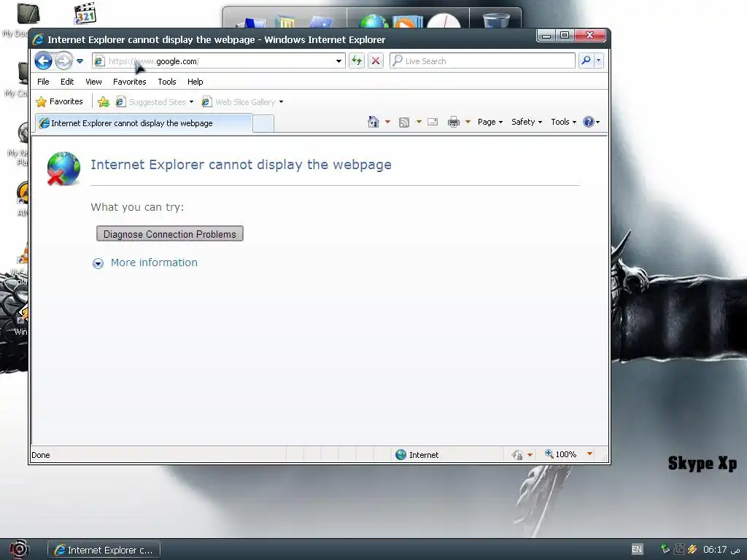747x560 pixels.
Task: Open the File menu
Action: (x=43, y=82)
